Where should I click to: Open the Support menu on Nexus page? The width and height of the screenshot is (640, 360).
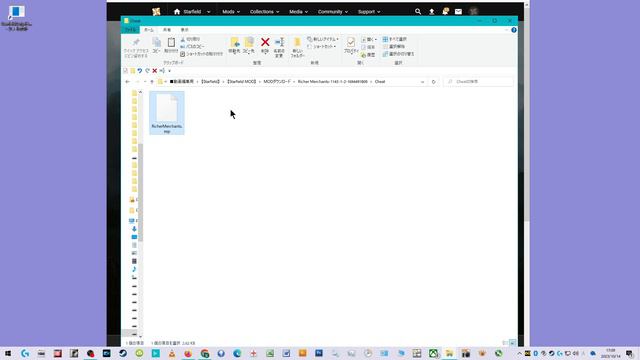[369, 12]
